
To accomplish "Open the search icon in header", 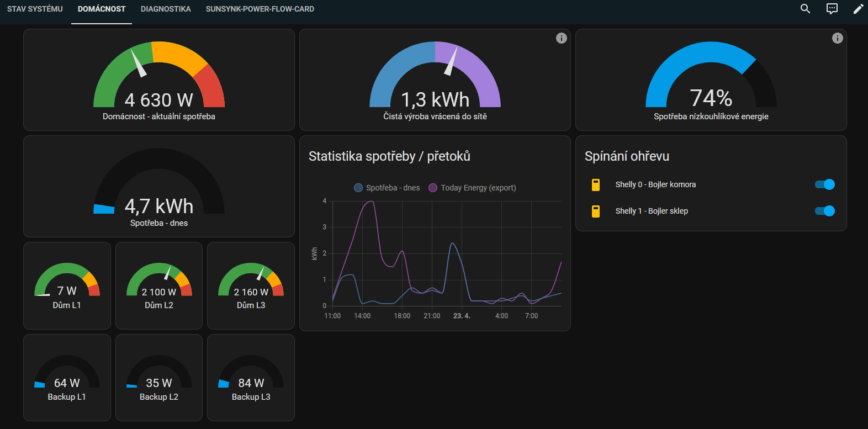I will tap(805, 9).
